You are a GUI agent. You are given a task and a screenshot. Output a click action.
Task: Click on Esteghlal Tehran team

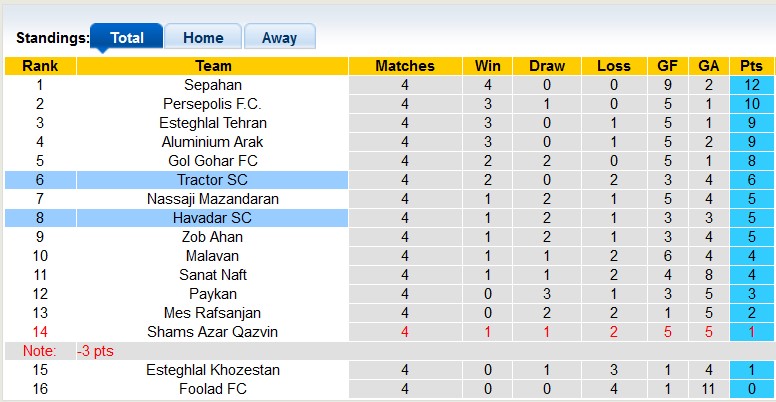tap(212, 123)
